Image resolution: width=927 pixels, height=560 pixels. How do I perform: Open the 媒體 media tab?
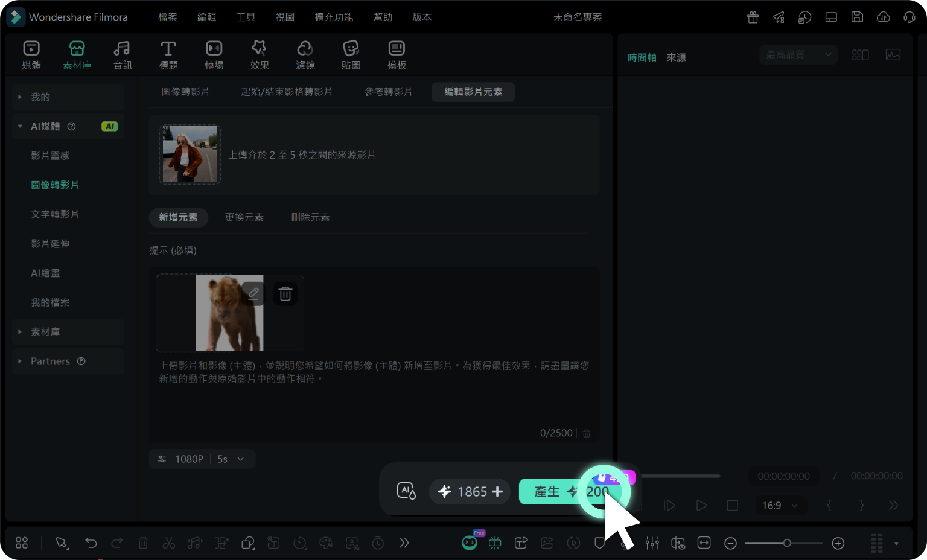pyautogui.click(x=31, y=55)
